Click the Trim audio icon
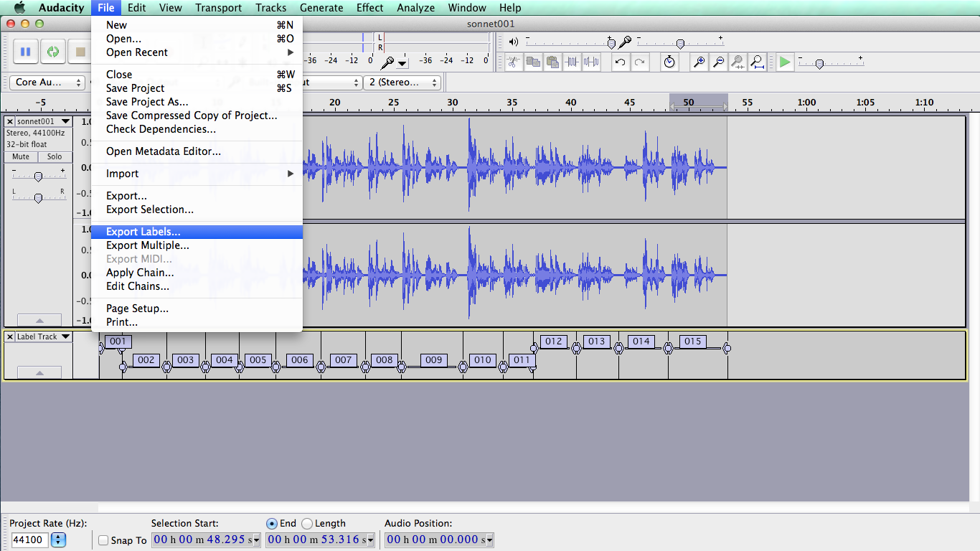The image size is (980, 551). pyautogui.click(x=571, y=62)
